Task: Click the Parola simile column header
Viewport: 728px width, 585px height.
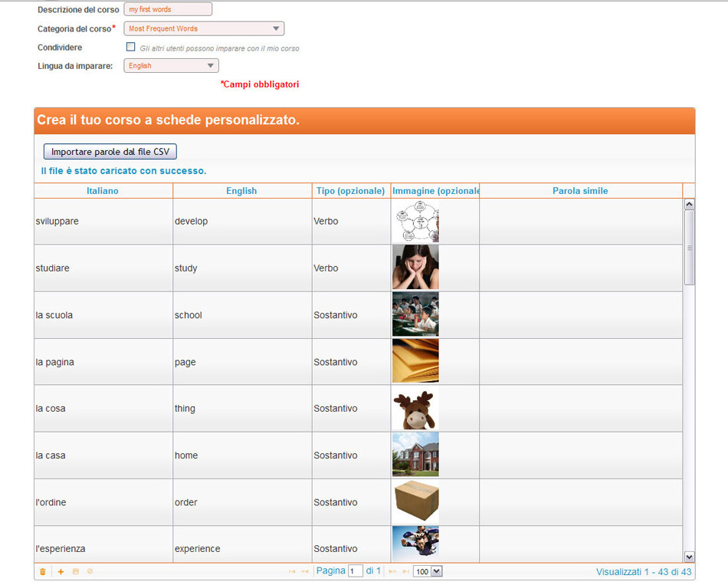Action: 580,191
